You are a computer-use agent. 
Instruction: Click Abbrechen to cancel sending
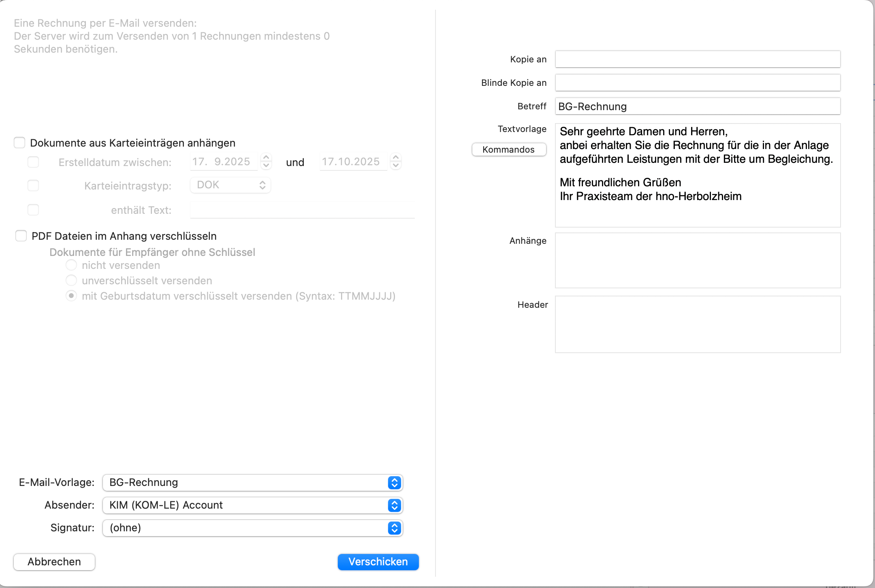(54, 562)
